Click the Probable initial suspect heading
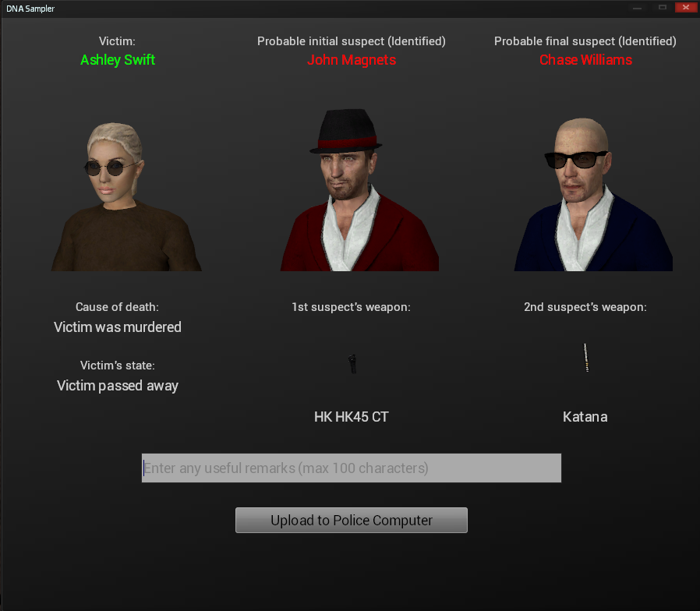 (x=352, y=41)
